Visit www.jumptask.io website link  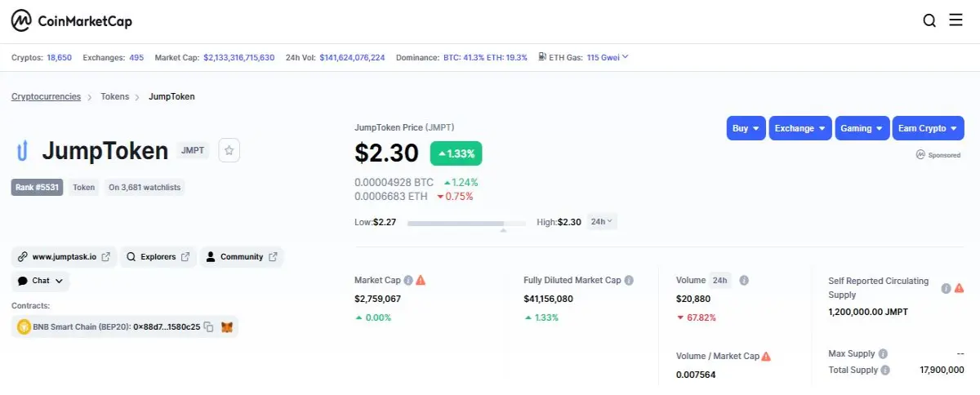tap(64, 257)
